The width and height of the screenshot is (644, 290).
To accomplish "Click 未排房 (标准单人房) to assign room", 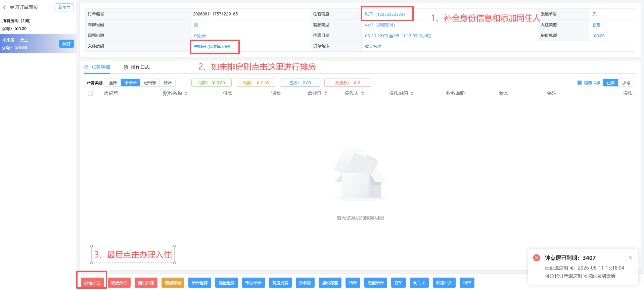I will (x=212, y=46).
